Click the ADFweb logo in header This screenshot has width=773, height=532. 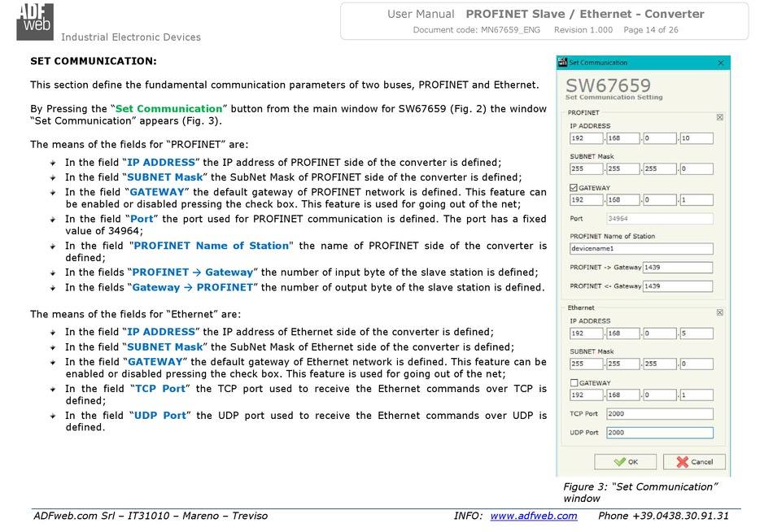coord(34,22)
